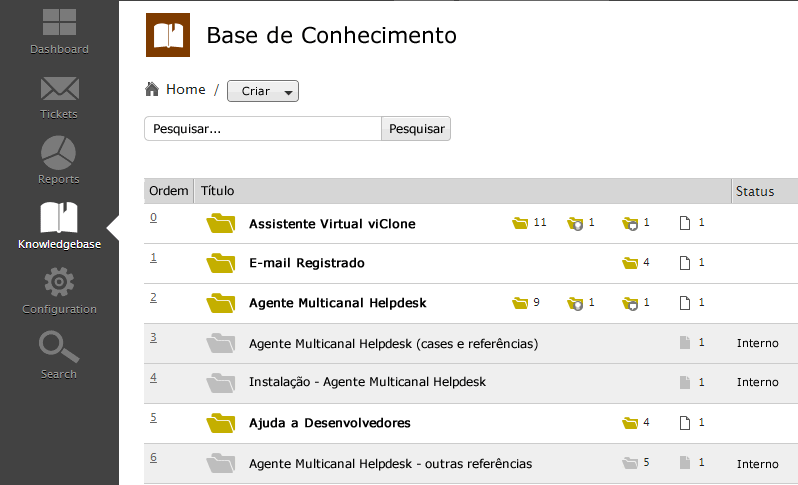This screenshot has width=798, height=485.
Task: Click the Home breadcrumb house icon
Action: (x=152, y=90)
